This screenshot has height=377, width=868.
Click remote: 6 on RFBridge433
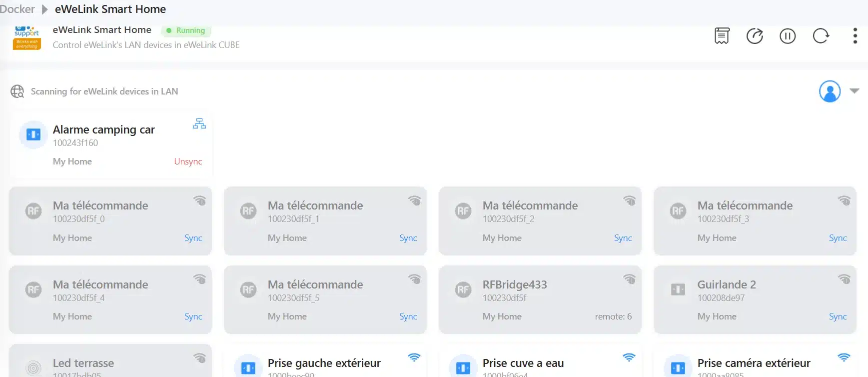pos(613,316)
